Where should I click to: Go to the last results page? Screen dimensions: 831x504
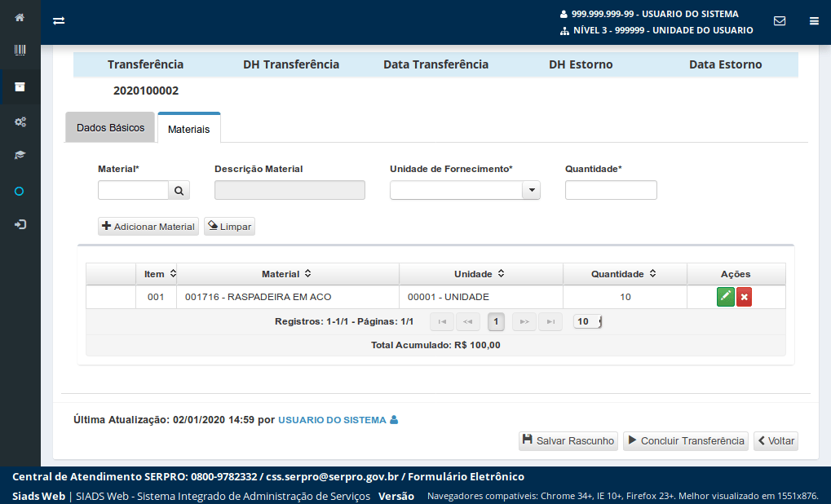[x=550, y=321]
